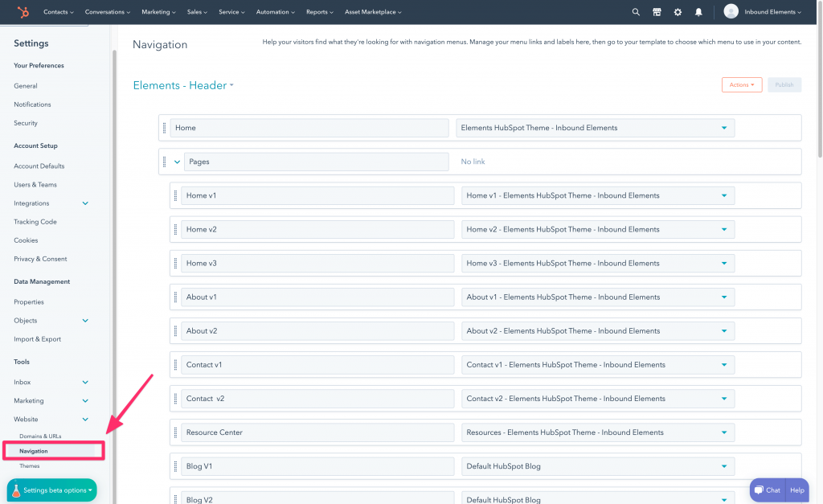This screenshot has width=823, height=504.
Task: Go to Notifications settings
Action: (x=32, y=104)
